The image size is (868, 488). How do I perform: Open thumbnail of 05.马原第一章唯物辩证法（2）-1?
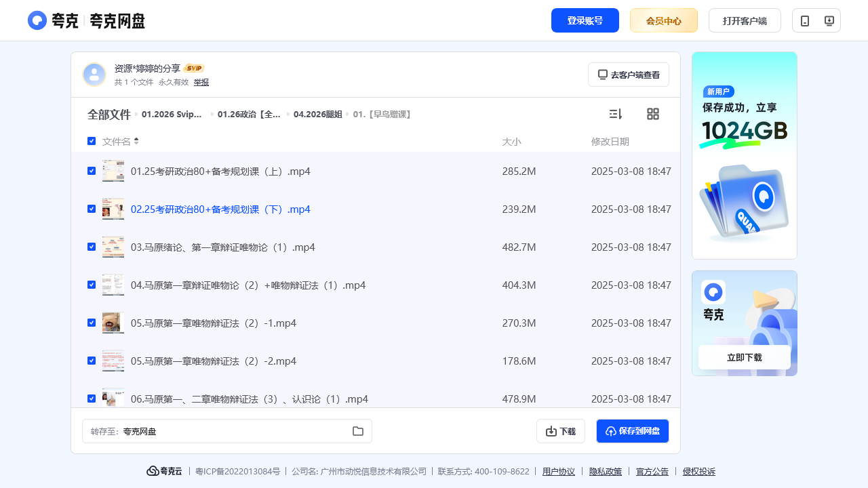[x=113, y=323]
